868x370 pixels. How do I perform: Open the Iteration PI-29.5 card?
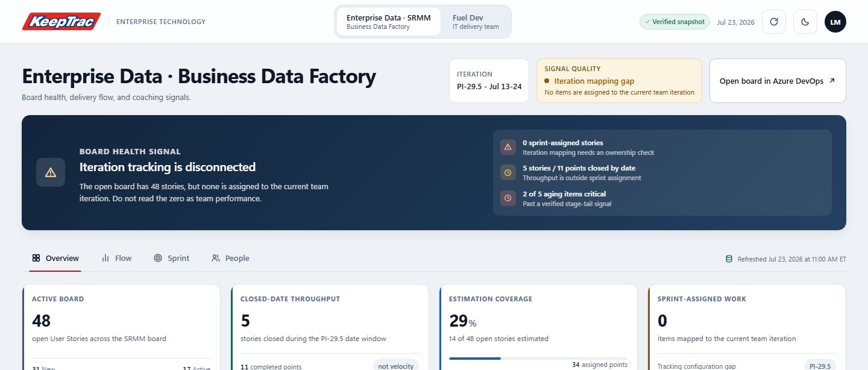coord(489,81)
